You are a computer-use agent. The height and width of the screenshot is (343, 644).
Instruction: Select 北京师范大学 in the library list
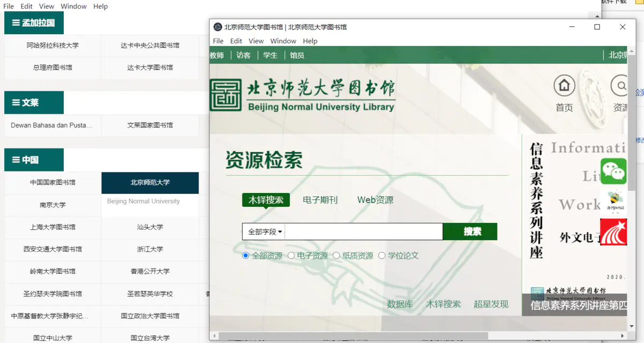tap(150, 183)
